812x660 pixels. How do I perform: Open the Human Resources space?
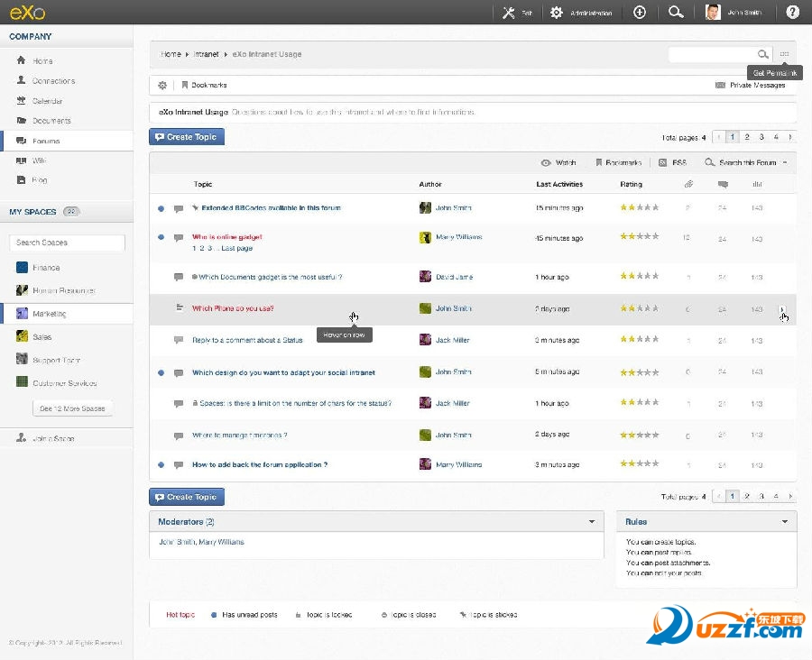coord(64,290)
